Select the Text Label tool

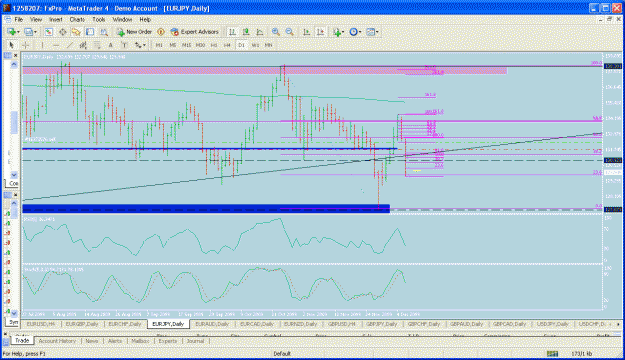(124, 45)
